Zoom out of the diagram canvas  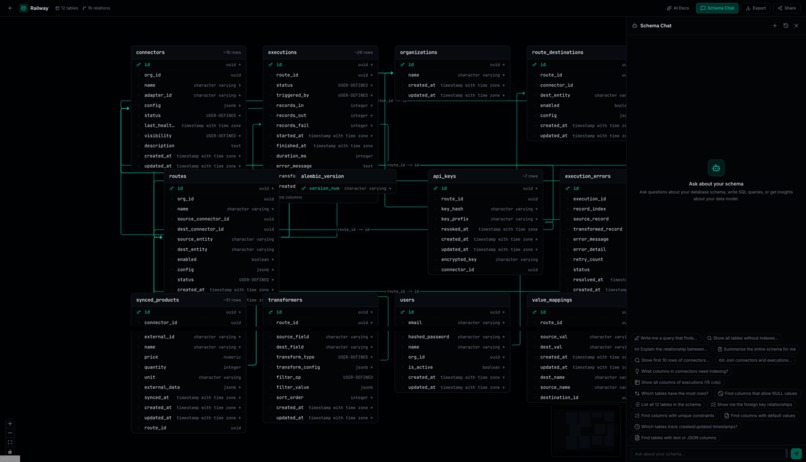coord(10,433)
